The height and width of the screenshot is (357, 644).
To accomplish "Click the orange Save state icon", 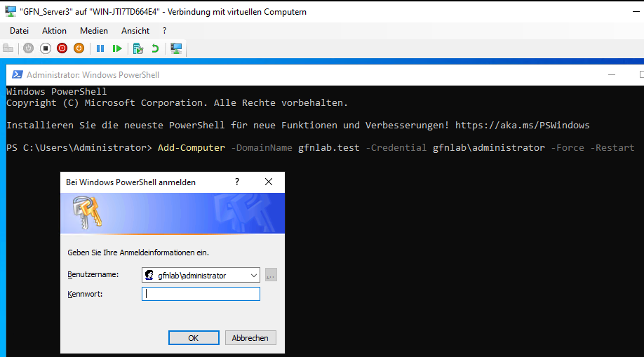I will tap(79, 48).
